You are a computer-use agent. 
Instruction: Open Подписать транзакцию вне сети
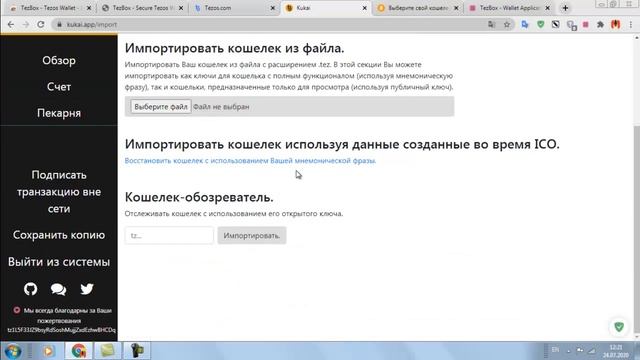(x=59, y=191)
